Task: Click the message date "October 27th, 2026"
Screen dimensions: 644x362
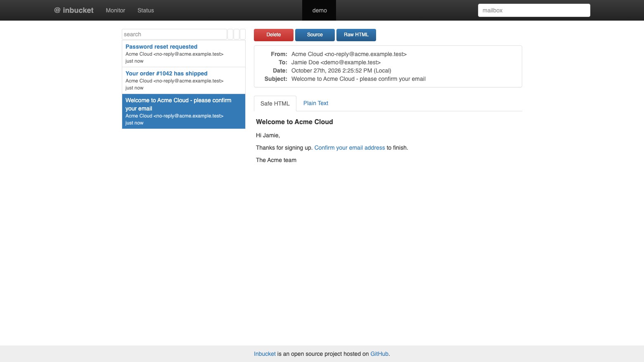Action: pos(341,71)
